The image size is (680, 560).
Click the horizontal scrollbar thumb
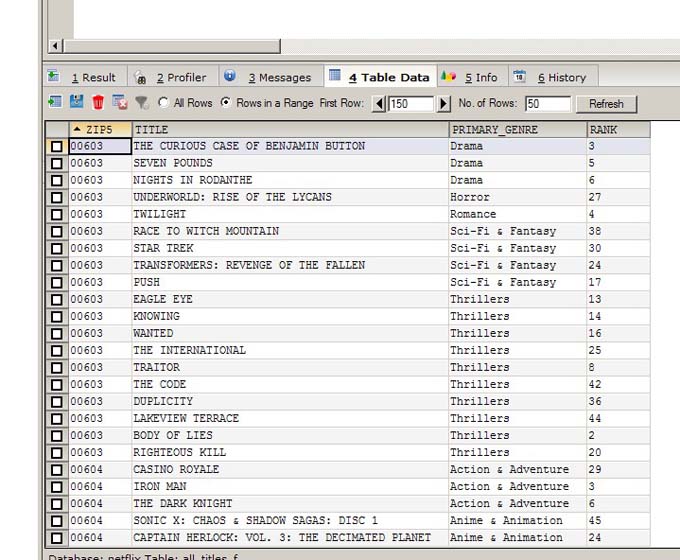coord(172,46)
